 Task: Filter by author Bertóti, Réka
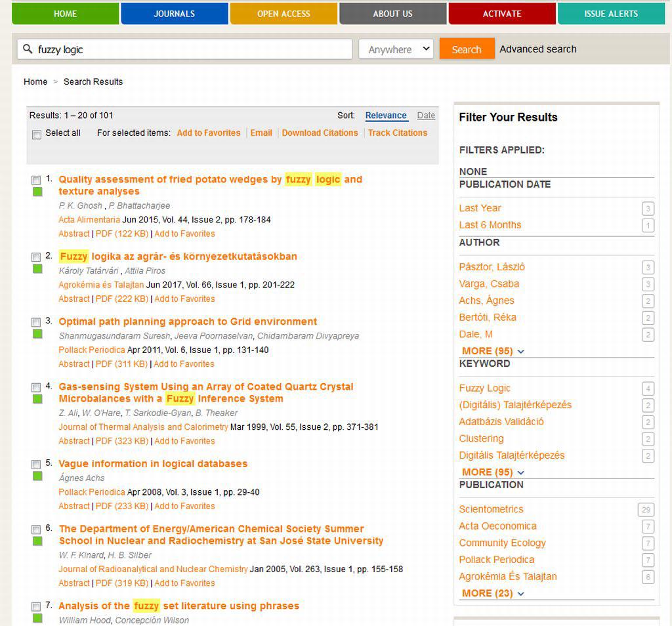(x=488, y=318)
